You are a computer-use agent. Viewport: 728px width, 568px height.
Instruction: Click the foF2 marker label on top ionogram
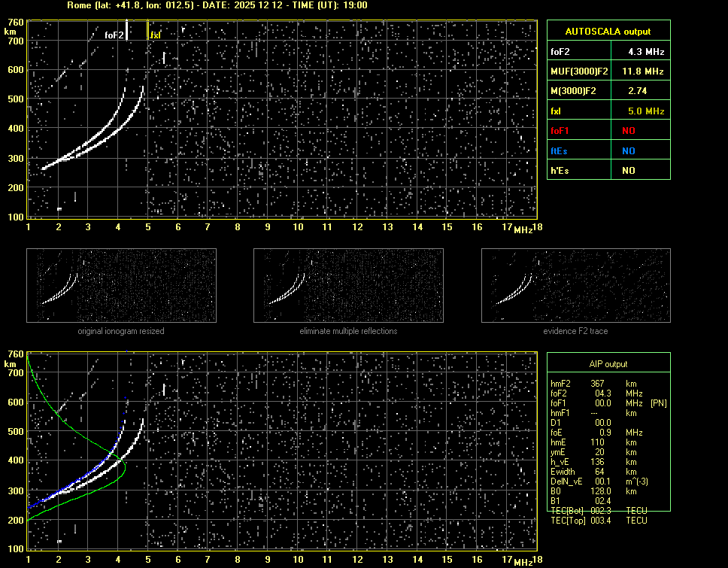coord(114,35)
